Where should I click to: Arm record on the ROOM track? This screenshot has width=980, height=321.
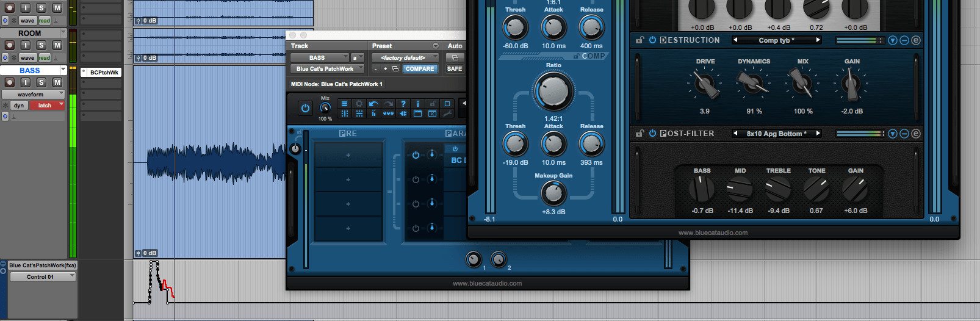(10, 45)
